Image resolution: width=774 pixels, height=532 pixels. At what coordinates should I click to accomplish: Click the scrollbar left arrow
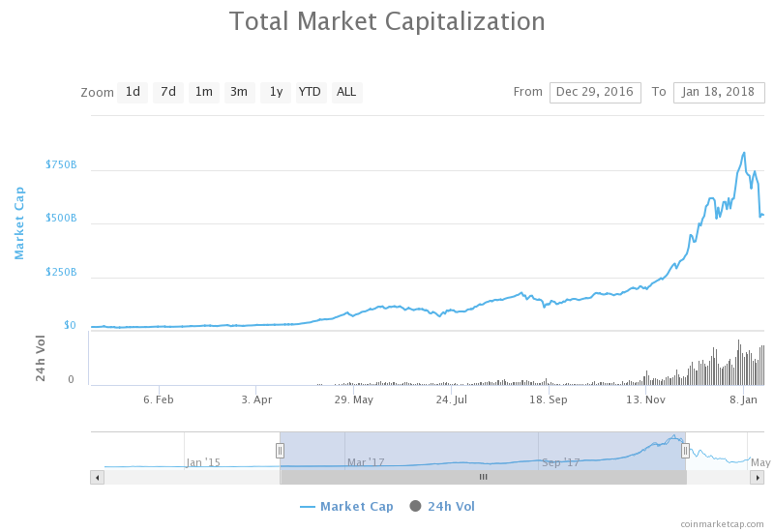(97, 477)
